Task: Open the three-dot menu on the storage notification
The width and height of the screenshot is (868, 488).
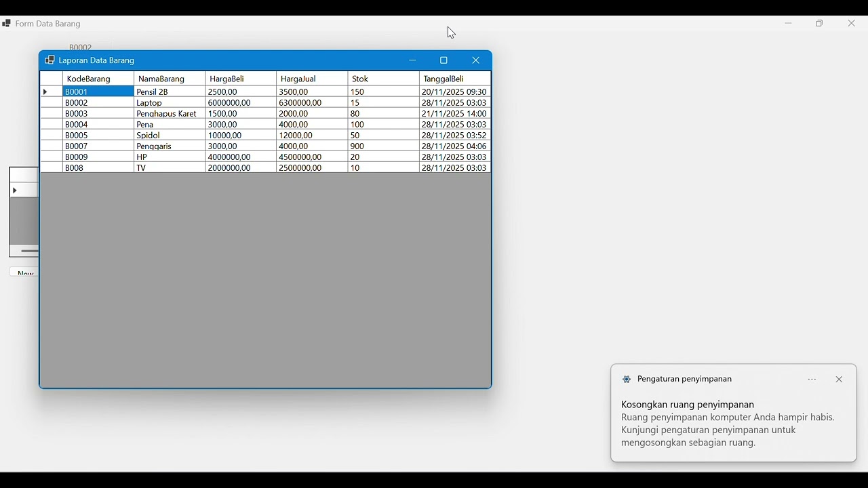Action: click(812, 380)
